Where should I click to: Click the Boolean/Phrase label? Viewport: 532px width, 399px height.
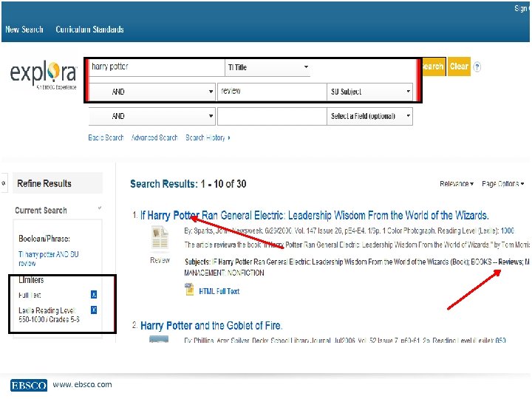(x=44, y=239)
